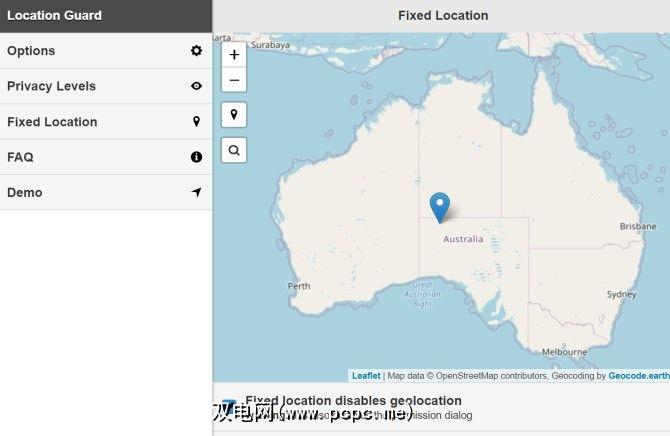This screenshot has width=670, height=436.
Task: Click the Brisbane label on the map
Action: coord(638,226)
